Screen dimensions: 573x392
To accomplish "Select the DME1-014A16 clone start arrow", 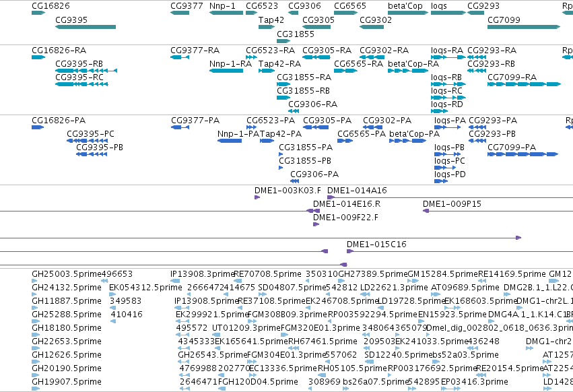I will point(331,197).
